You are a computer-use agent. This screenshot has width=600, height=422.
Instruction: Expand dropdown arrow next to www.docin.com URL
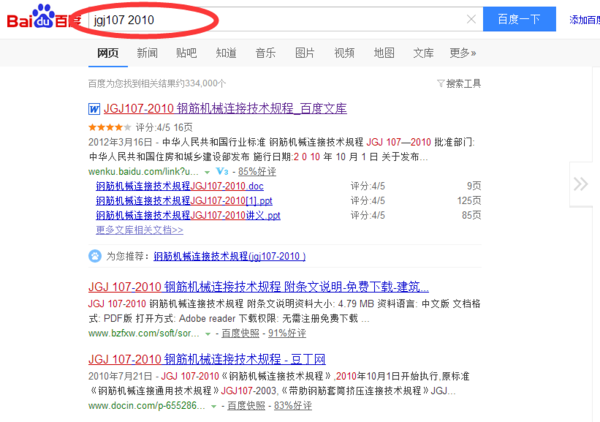click(x=214, y=406)
